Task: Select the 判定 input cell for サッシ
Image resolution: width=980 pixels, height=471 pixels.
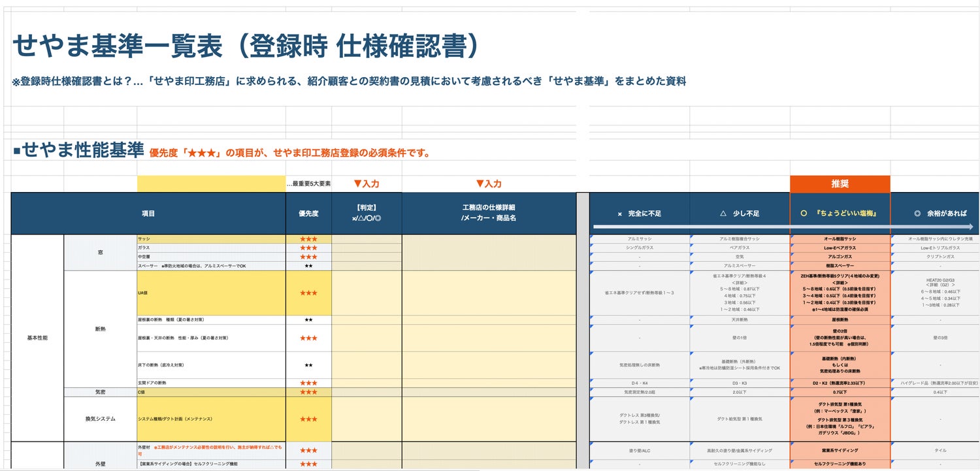Action: (x=366, y=239)
